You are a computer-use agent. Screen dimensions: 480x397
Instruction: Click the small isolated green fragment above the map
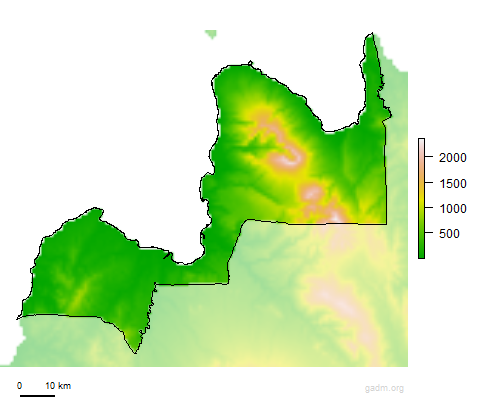click(x=211, y=34)
